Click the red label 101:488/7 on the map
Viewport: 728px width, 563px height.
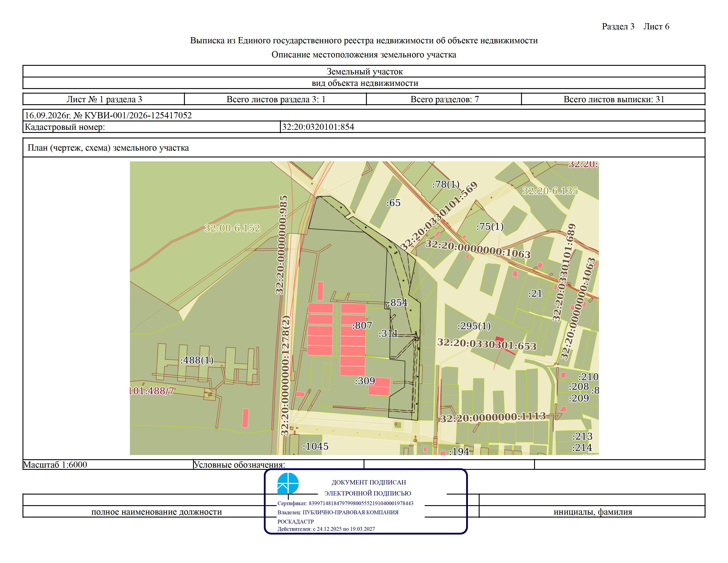(152, 391)
